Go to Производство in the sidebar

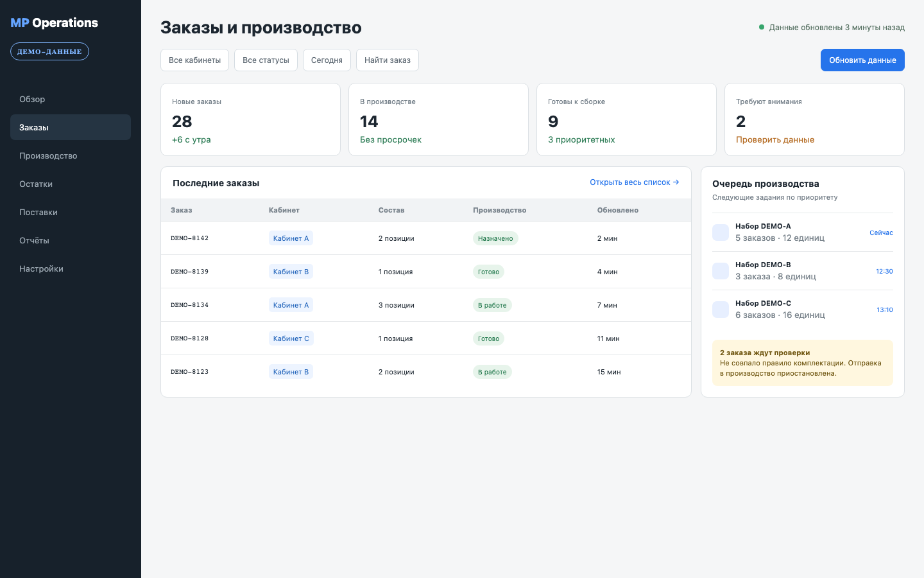coord(71,155)
